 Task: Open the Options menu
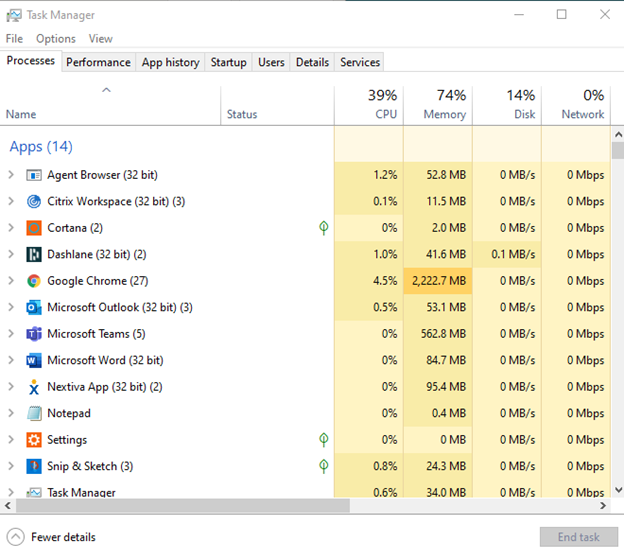[x=56, y=39]
